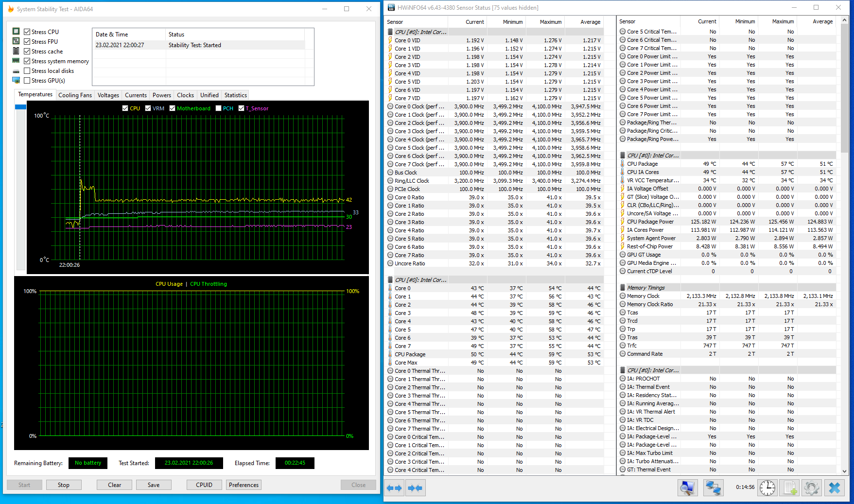This screenshot has height=504, width=854.
Task: Click the Core 0 VID lightning icon
Action: pyautogui.click(x=390, y=40)
